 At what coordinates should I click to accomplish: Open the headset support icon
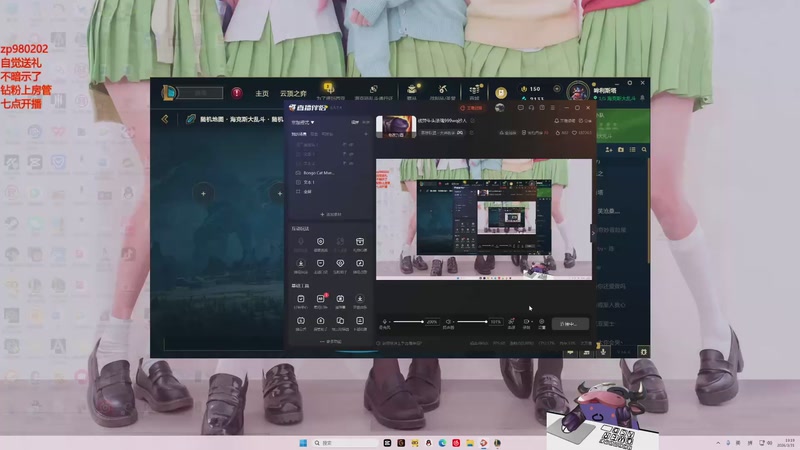click(x=531, y=108)
